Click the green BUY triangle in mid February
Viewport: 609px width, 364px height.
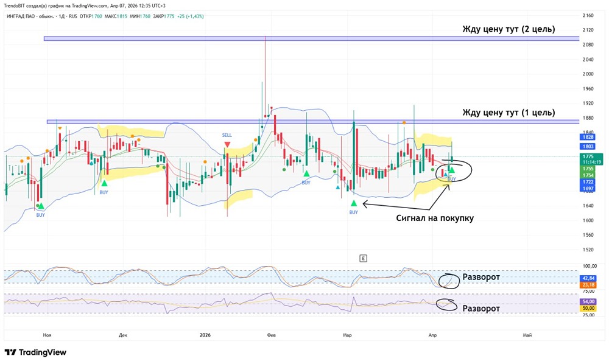(306, 174)
